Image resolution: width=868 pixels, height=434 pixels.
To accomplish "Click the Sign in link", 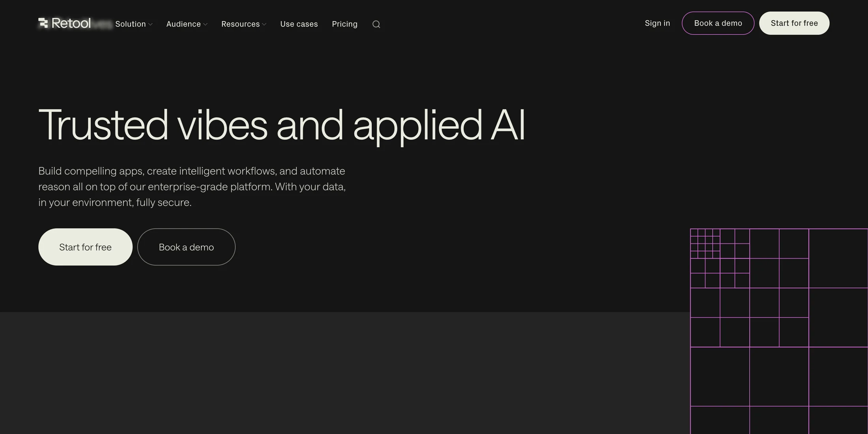I will pos(657,23).
